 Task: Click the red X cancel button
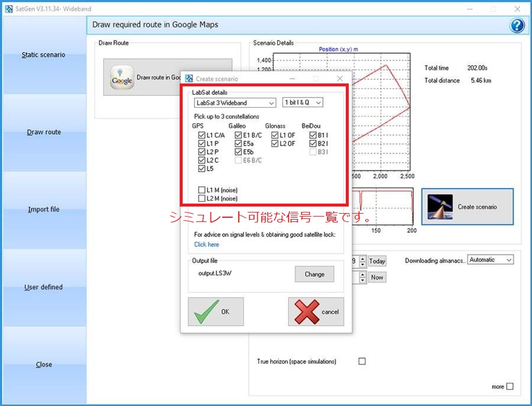pos(316,311)
